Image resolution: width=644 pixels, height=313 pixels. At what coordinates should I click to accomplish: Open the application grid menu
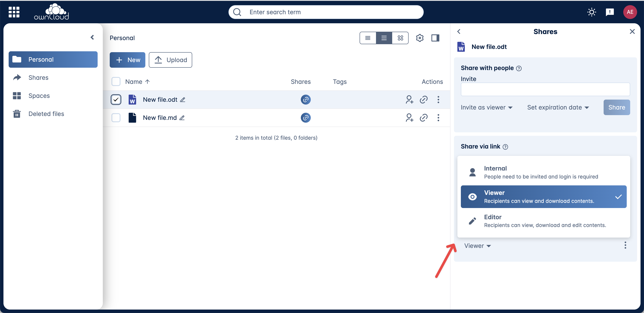click(x=14, y=12)
